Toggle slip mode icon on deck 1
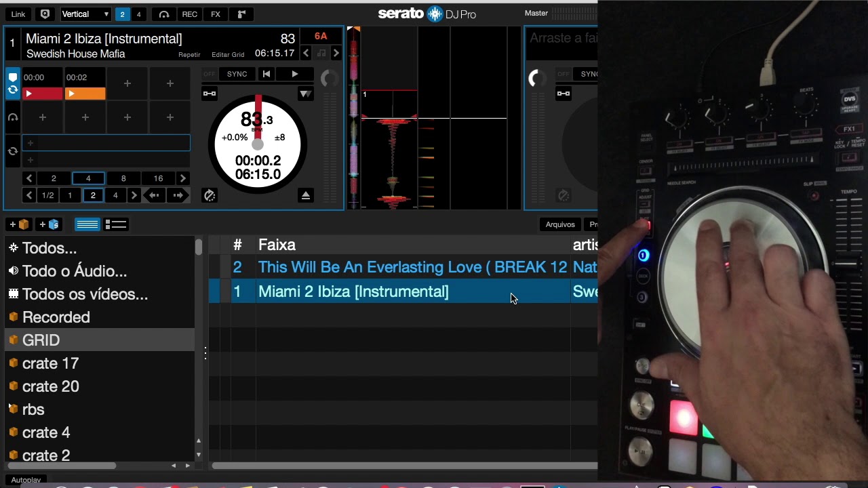The image size is (868, 488). tap(210, 195)
